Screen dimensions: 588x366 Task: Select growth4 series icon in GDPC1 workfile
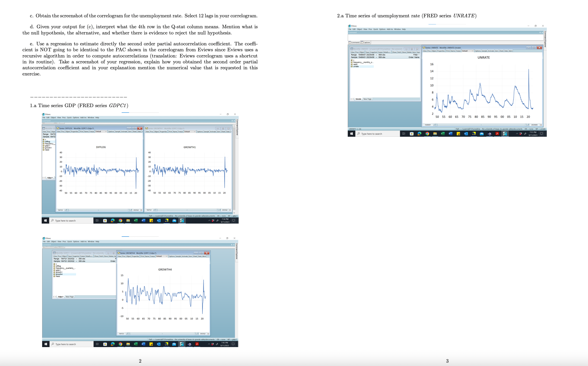54,274
